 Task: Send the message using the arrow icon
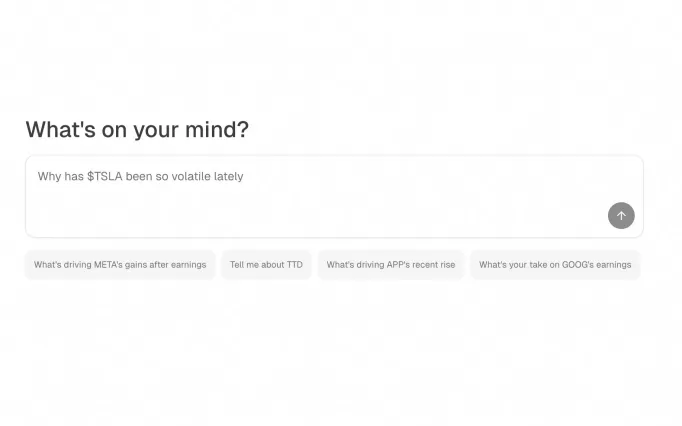[x=621, y=216]
